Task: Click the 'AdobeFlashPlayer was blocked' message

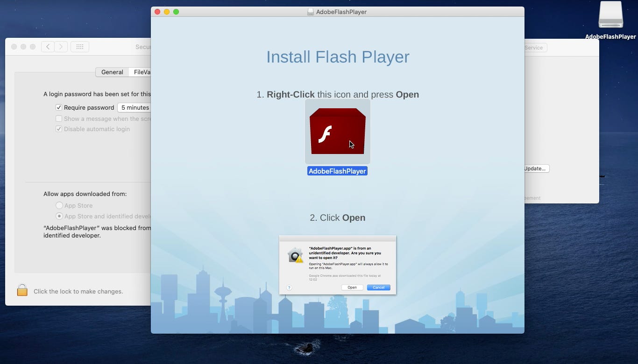Action: (x=97, y=232)
